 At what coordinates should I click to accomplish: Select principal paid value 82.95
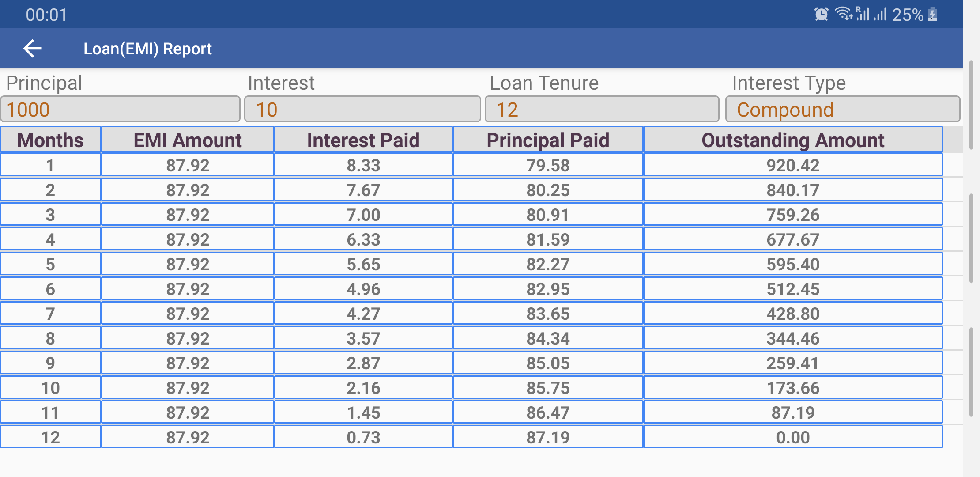(x=548, y=289)
